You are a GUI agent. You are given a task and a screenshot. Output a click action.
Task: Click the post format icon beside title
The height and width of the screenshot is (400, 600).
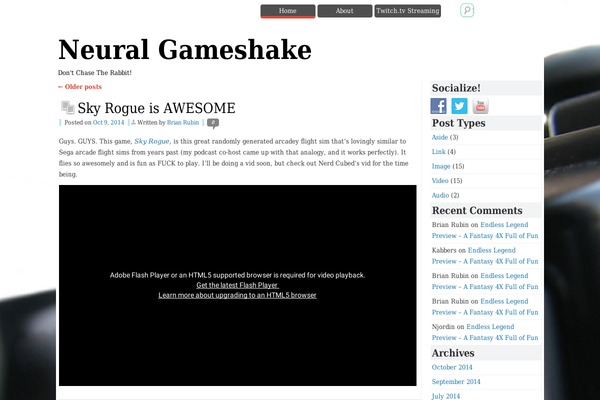[68, 108]
